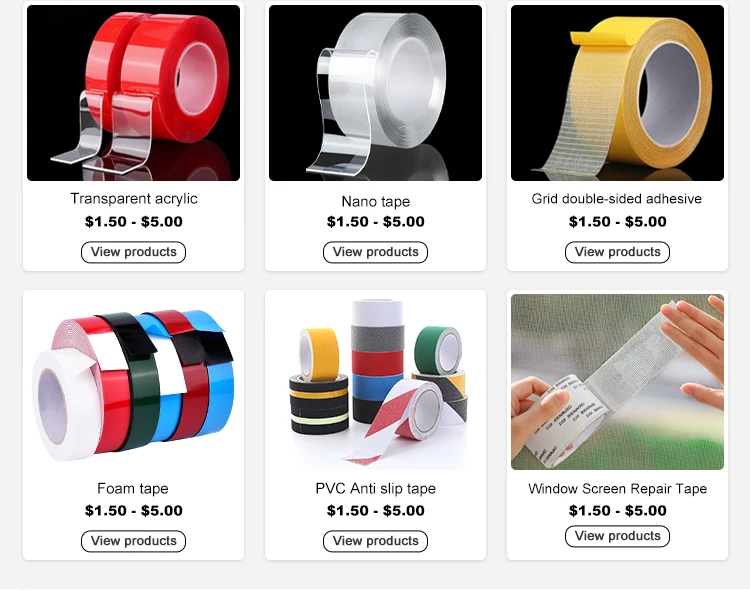
Task: View products for Grid double-sided adhesive
Action: coord(618,252)
